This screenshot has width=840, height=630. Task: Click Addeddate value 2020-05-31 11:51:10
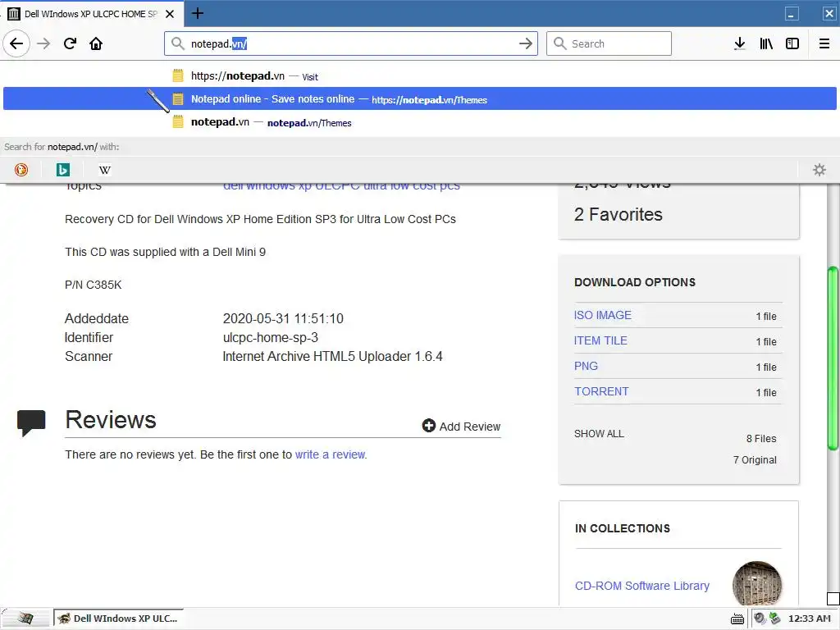283,318
